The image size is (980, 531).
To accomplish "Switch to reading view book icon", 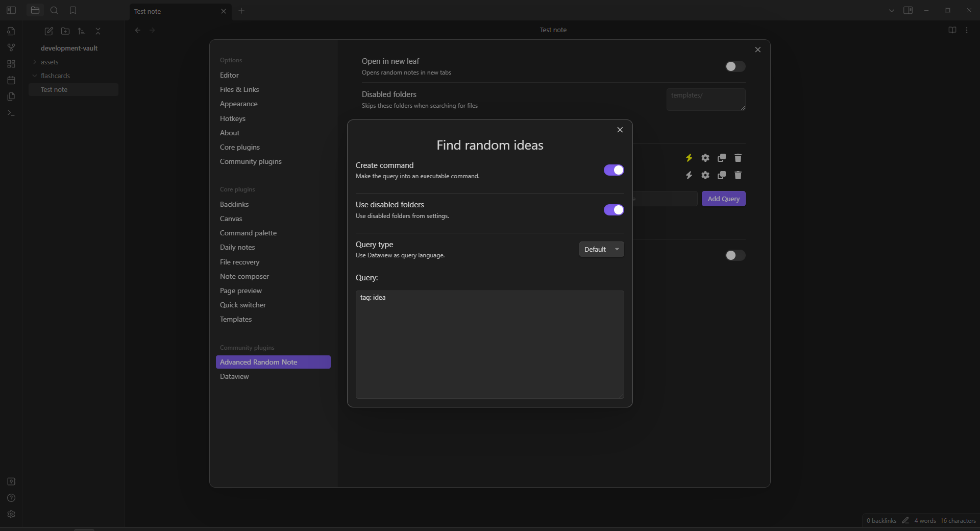I will [952, 30].
